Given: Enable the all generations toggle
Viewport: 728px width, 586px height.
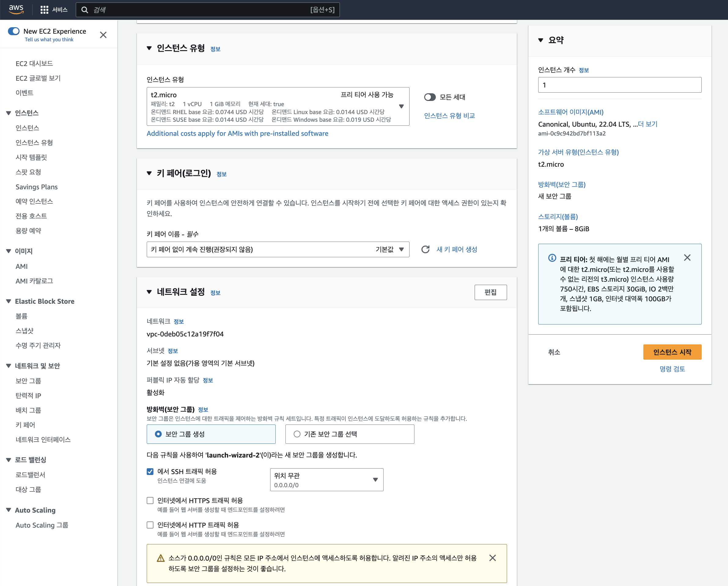Looking at the screenshot, I should coord(430,97).
